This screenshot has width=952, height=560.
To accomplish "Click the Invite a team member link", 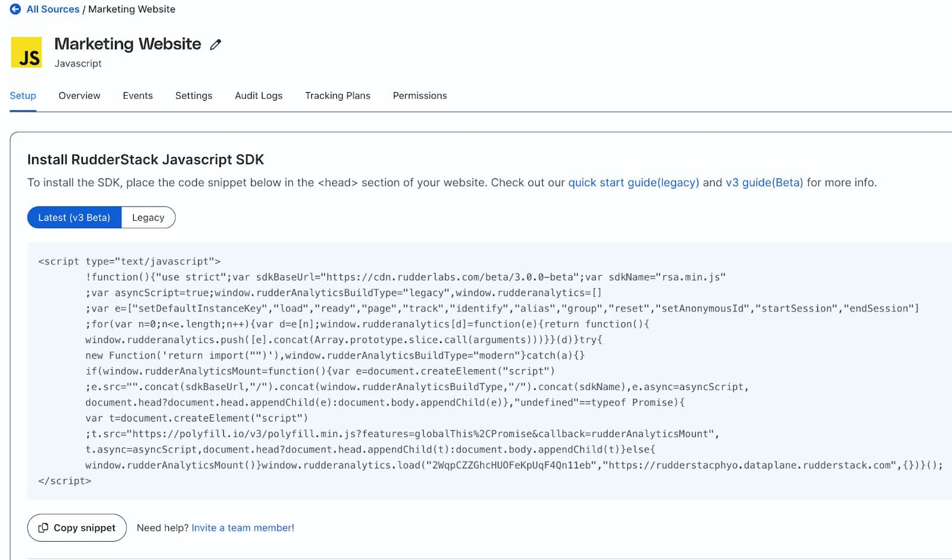I will tap(243, 528).
